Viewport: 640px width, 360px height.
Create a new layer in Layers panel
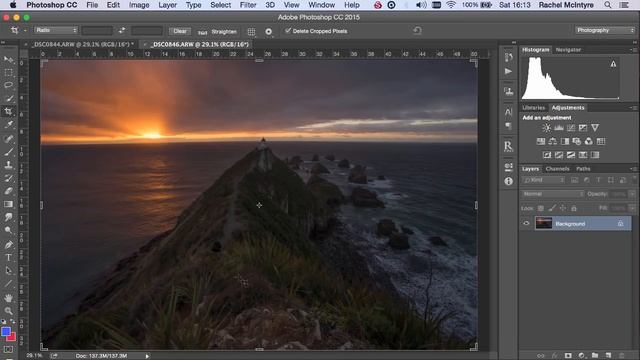(608, 356)
